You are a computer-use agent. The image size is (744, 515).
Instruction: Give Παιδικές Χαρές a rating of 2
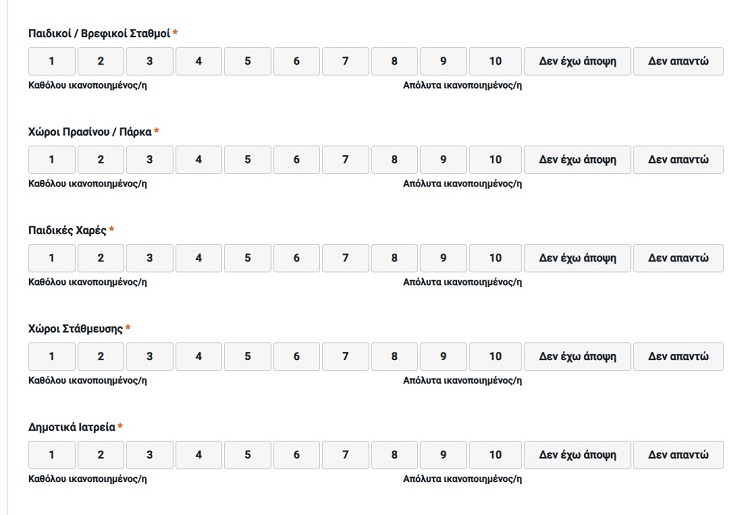point(101,258)
